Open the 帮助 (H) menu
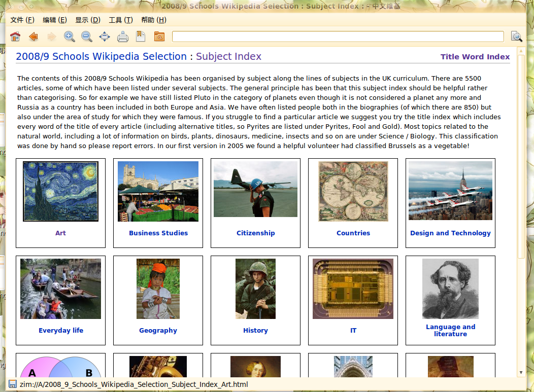Screen dimensions: 534x392 click(x=154, y=20)
